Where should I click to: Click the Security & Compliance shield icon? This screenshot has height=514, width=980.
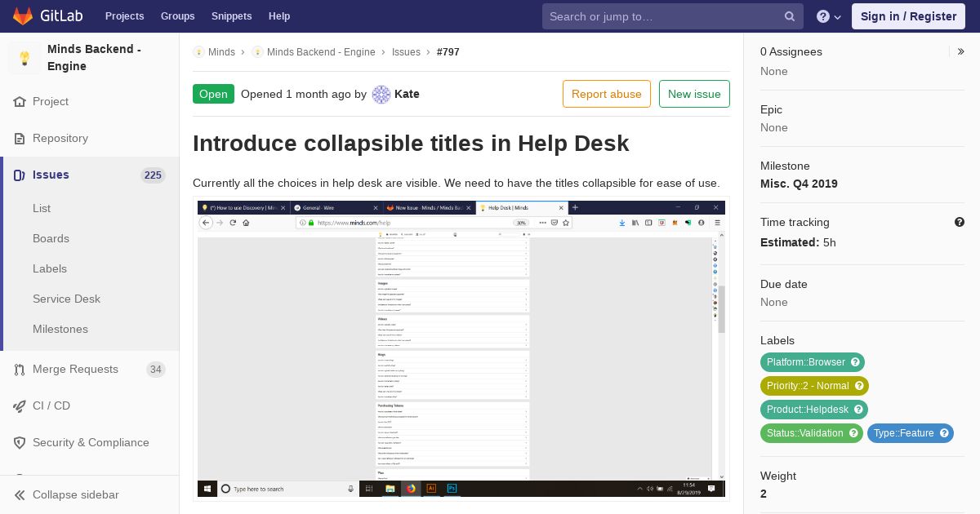point(20,443)
